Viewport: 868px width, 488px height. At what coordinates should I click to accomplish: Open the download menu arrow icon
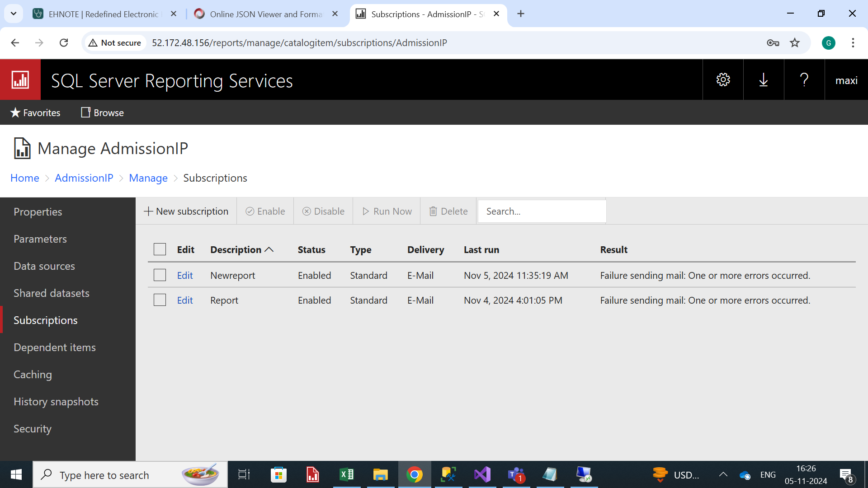pyautogui.click(x=764, y=80)
